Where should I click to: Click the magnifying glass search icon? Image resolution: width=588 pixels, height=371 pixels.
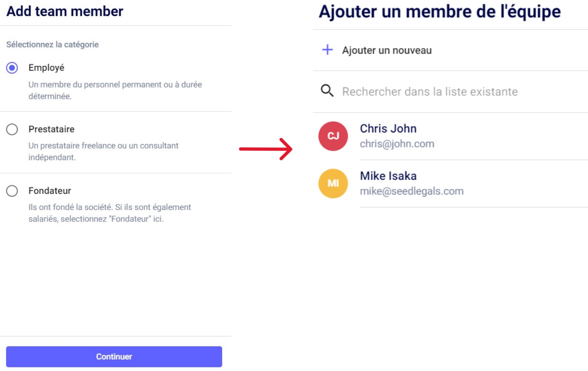point(327,90)
